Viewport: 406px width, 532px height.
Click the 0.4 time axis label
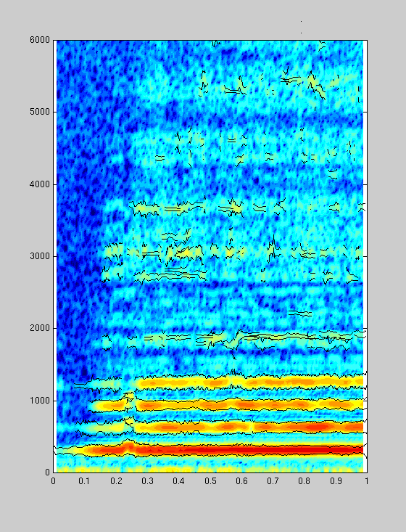[178, 481]
